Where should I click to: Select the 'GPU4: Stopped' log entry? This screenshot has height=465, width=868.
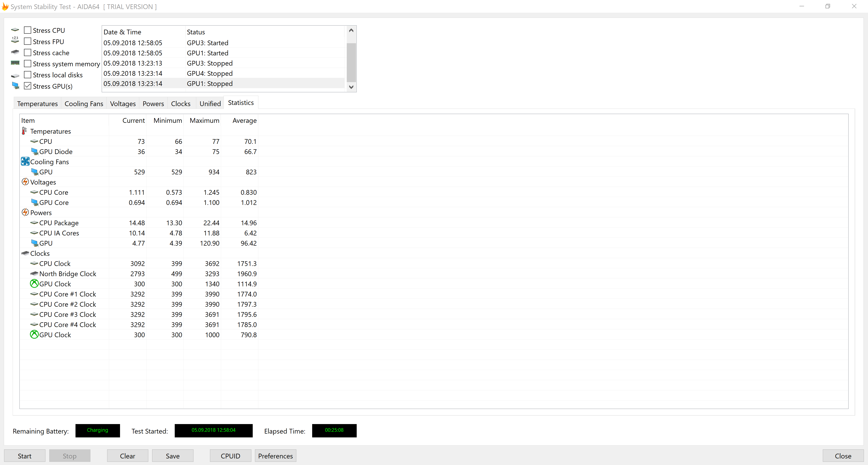click(x=223, y=73)
